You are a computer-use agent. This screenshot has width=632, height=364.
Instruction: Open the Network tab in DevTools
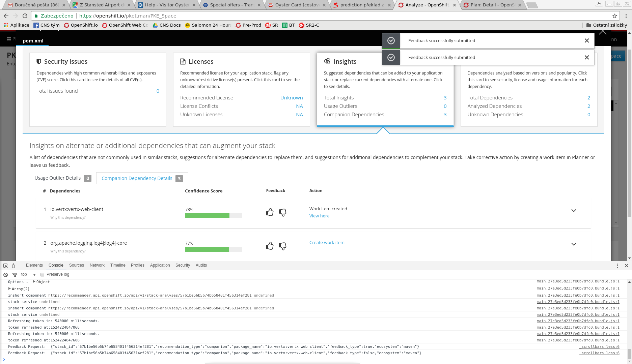tap(97, 265)
